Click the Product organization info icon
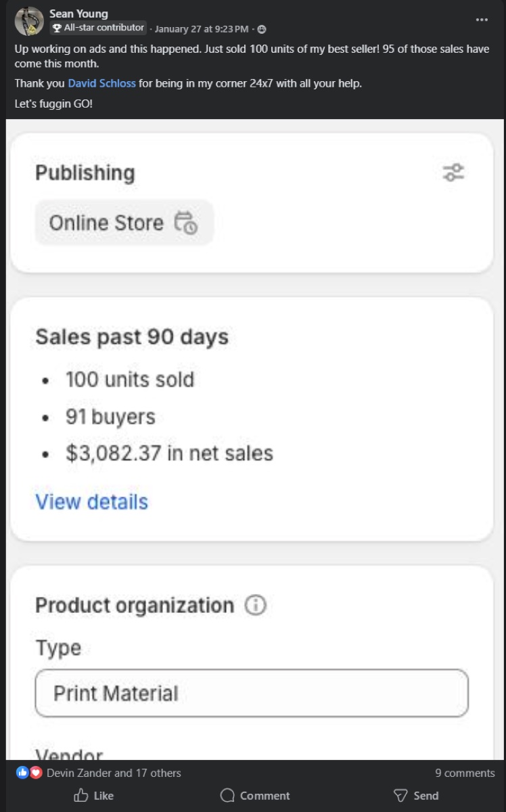Viewport: 506px width, 812px height. click(256, 606)
